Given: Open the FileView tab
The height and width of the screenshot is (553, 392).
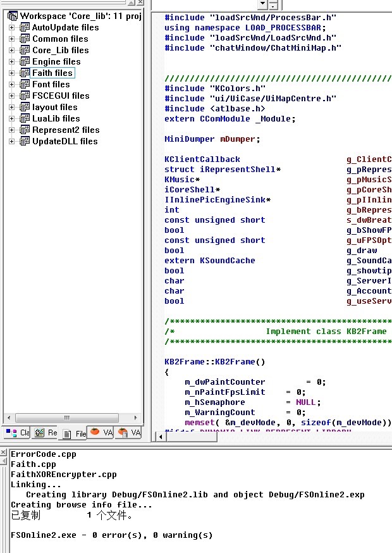Looking at the screenshot, I should click(x=74, y=433).
